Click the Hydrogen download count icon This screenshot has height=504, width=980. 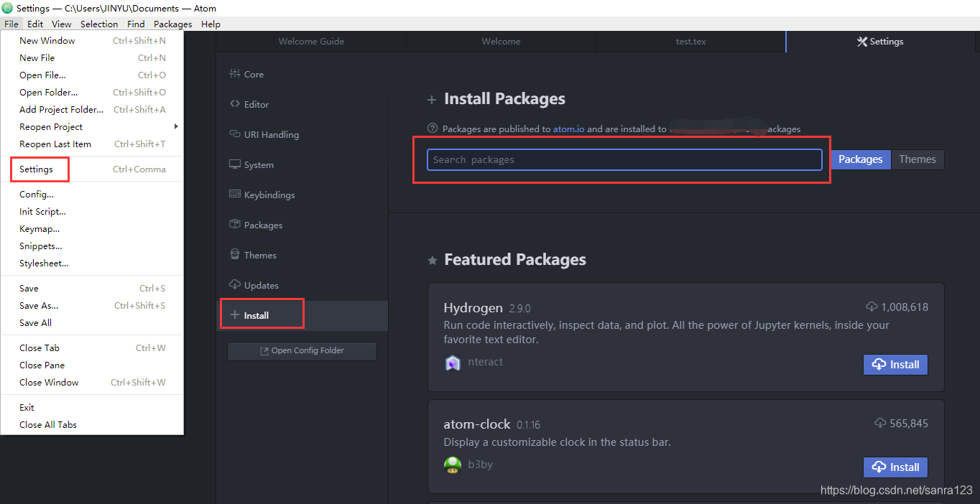pyautogui.click(x=872, y=307)
